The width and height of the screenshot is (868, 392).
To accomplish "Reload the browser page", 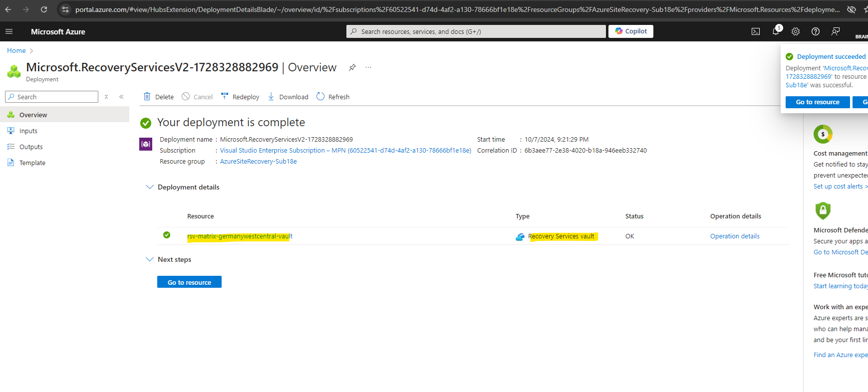I will point(44,9).
